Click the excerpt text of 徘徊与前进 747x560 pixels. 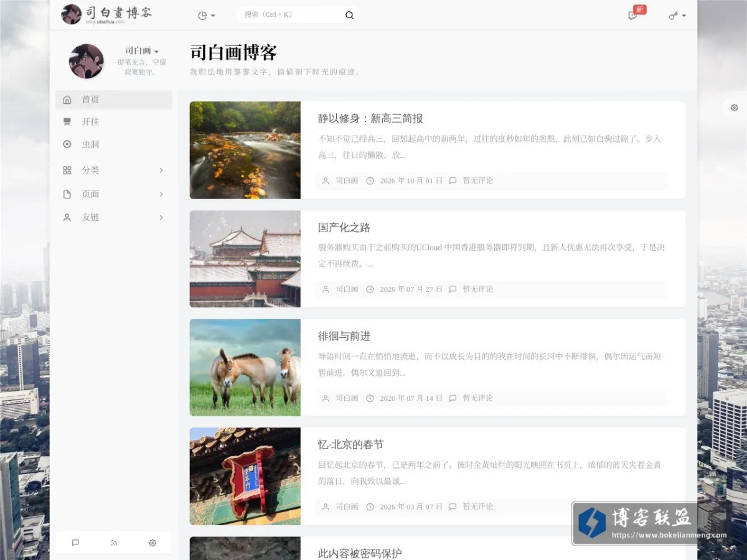coord(489,365)
